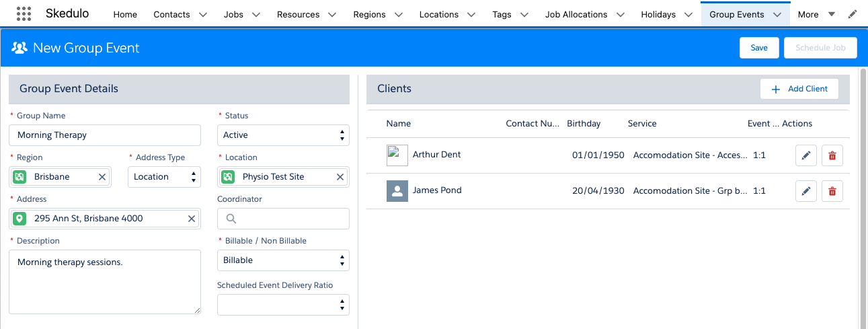This screenshot has height=329, width=868.
Task: Edit the James Pond client row
Action: point(806,191)
